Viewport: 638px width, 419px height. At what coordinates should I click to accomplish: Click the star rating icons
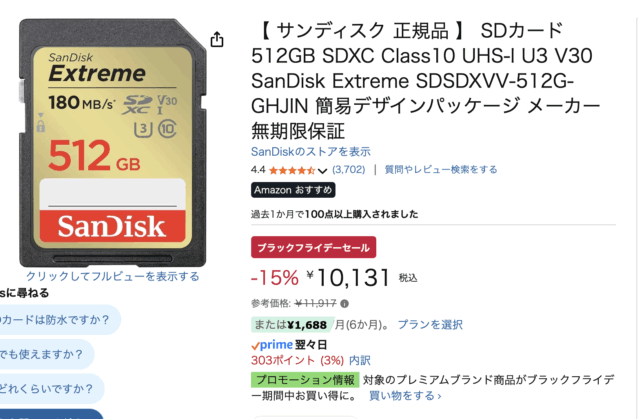291,170
